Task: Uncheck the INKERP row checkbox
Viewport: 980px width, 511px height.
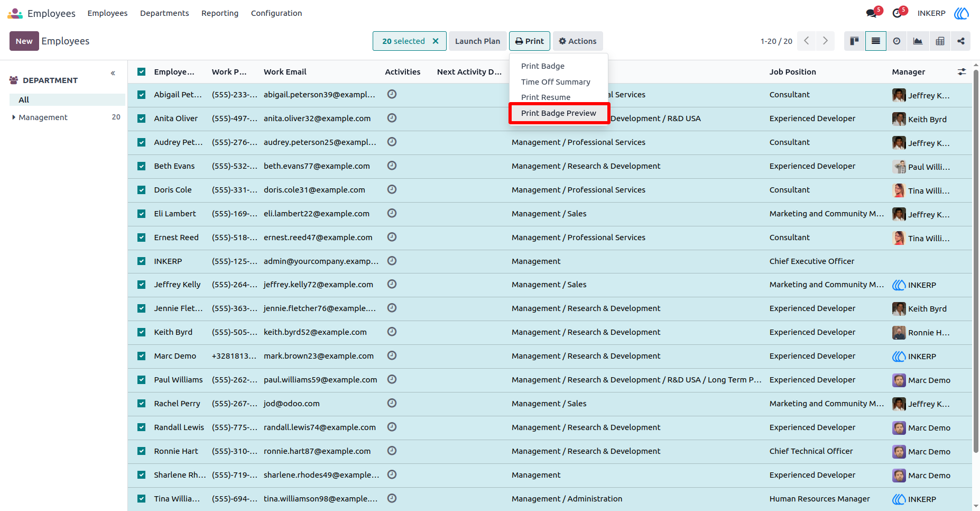Action: pyautogui.click(x=142, y=261)
